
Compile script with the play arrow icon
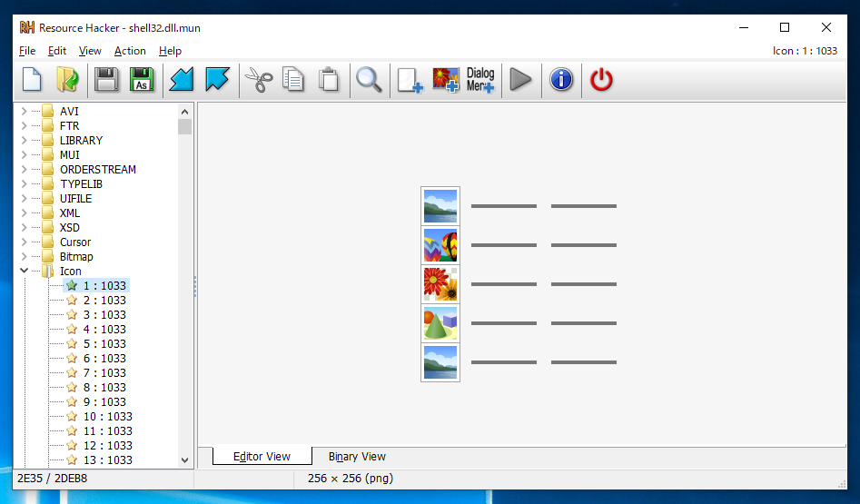pyautogui.click(x=520, y=80)
